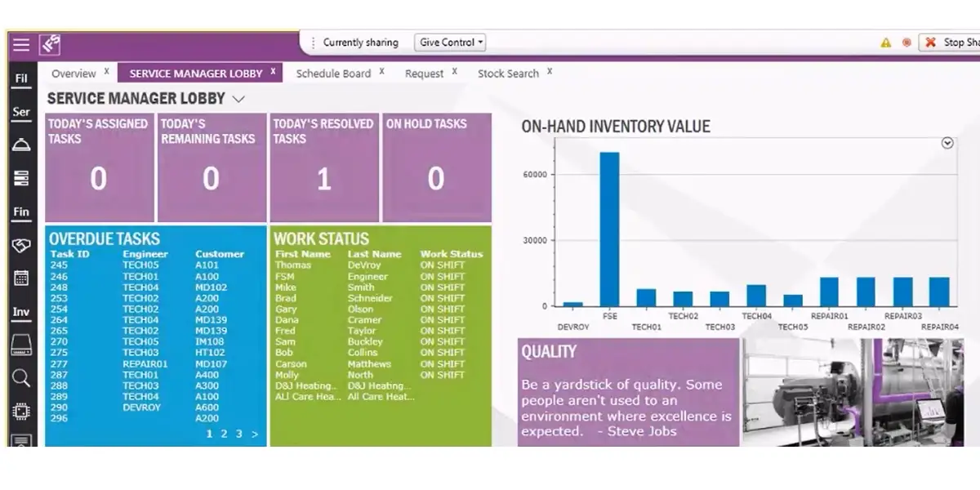This screenshot has width=980, height=490.
Task: Go to page 2 of Overdue Tasks
Action: 223,434
